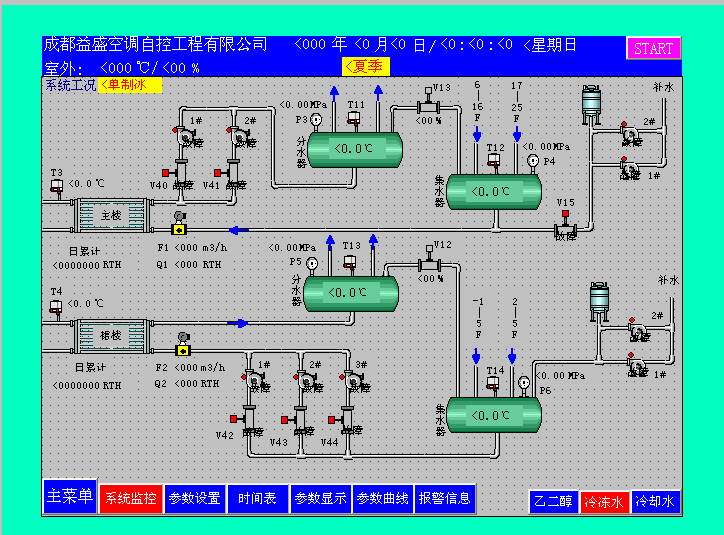Screen dimensions: 724x535
Task: Click regulating valve V12
Action: tap(429, 260)
